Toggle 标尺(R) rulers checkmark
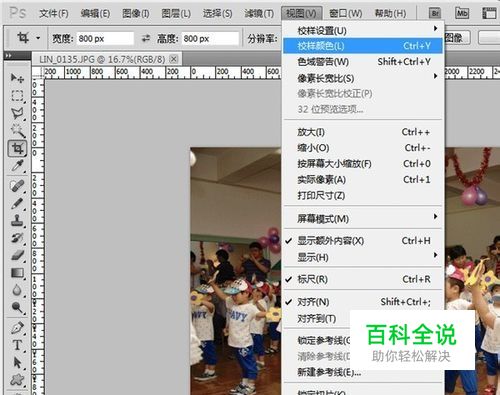 363,279
